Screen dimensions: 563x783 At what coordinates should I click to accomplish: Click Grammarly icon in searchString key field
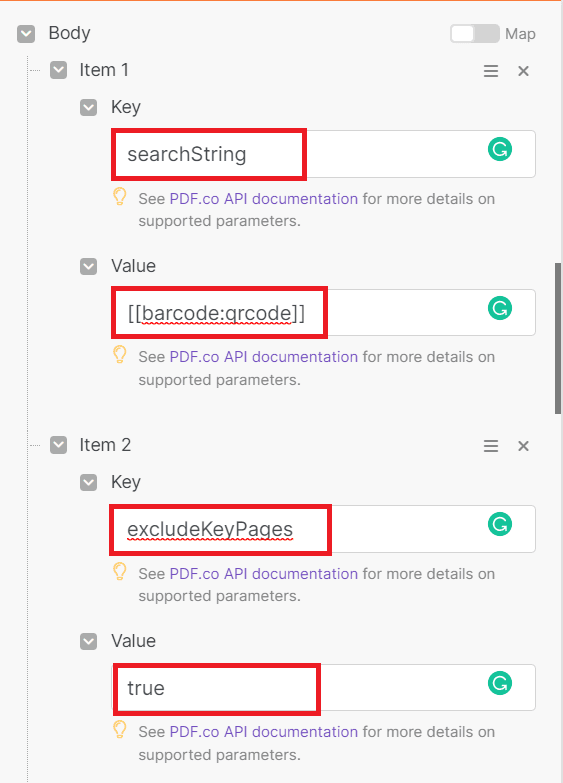pos(500,149)
